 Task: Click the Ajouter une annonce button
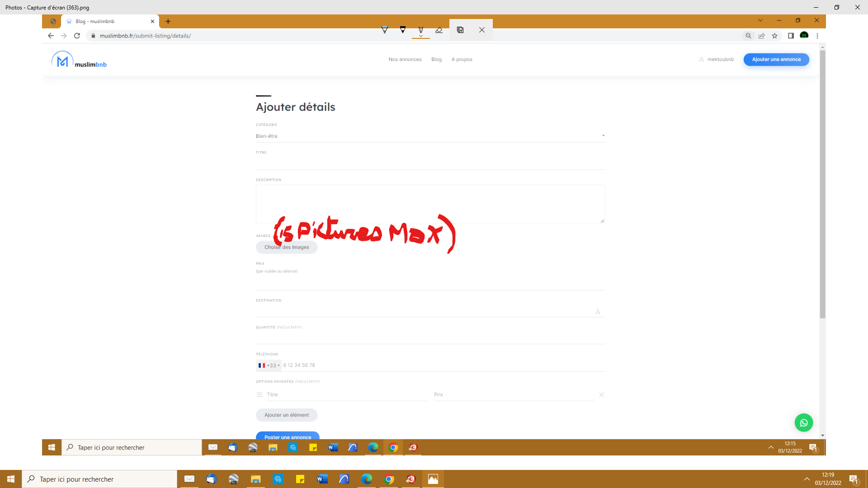[x=776, y=59]
